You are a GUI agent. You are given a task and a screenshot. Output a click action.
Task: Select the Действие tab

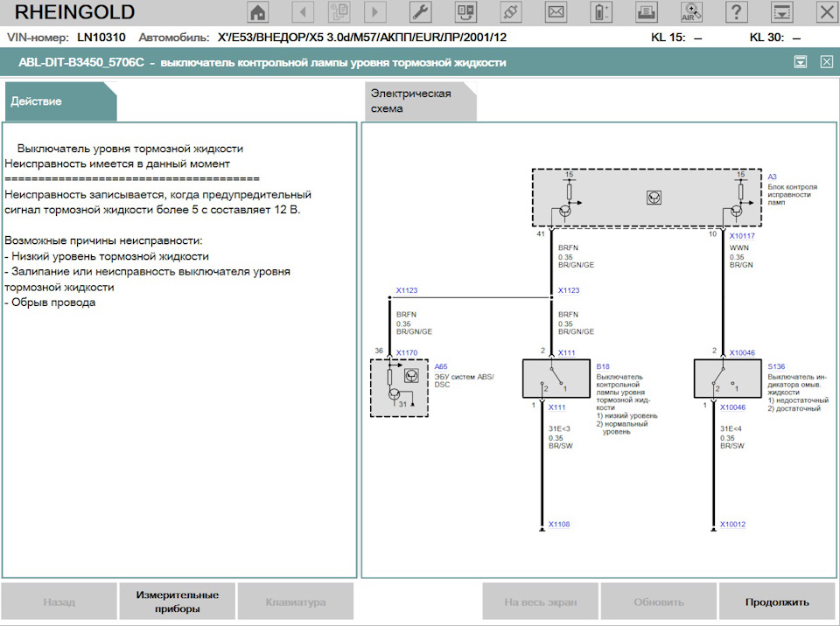(60, 101)
